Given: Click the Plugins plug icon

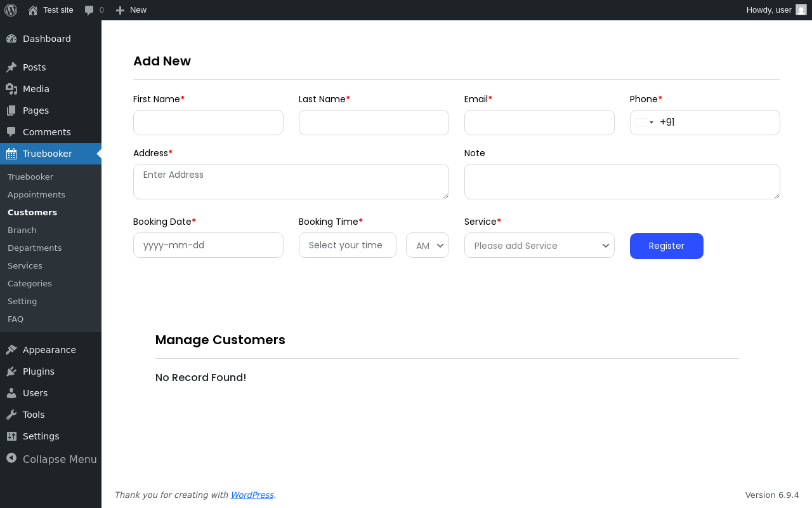Looking at the screenshot, I should 11,371.
